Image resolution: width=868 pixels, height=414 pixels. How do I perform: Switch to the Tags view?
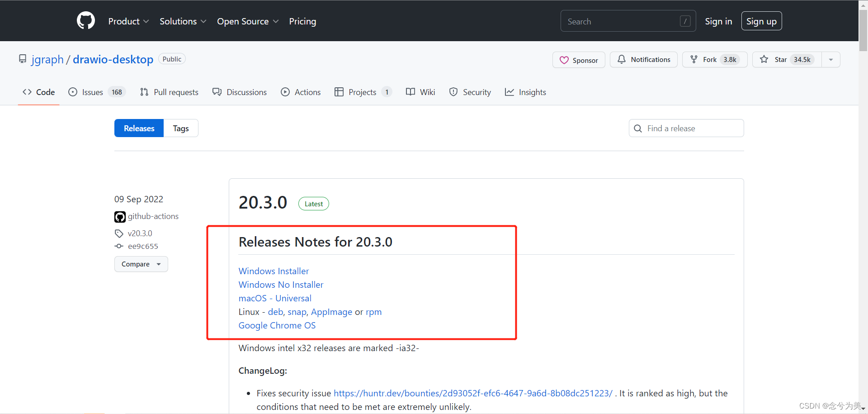181,128
